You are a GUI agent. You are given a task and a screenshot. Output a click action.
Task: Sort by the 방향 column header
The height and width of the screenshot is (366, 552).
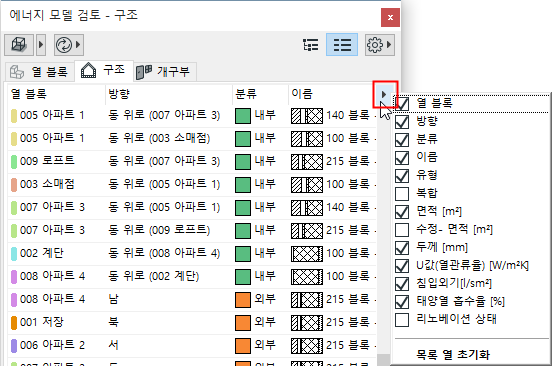(169, 94)
